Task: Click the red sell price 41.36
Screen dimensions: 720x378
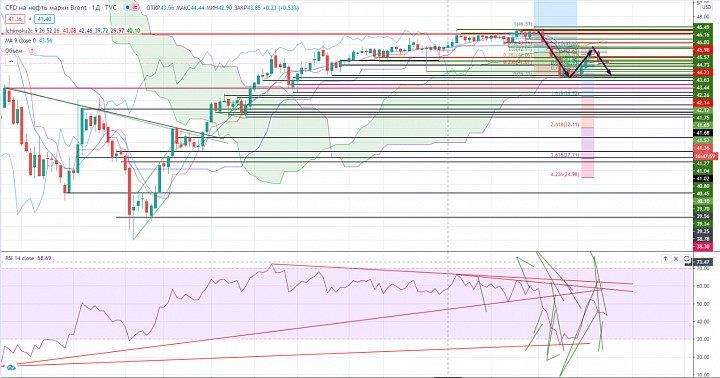Action: (15, 19)
